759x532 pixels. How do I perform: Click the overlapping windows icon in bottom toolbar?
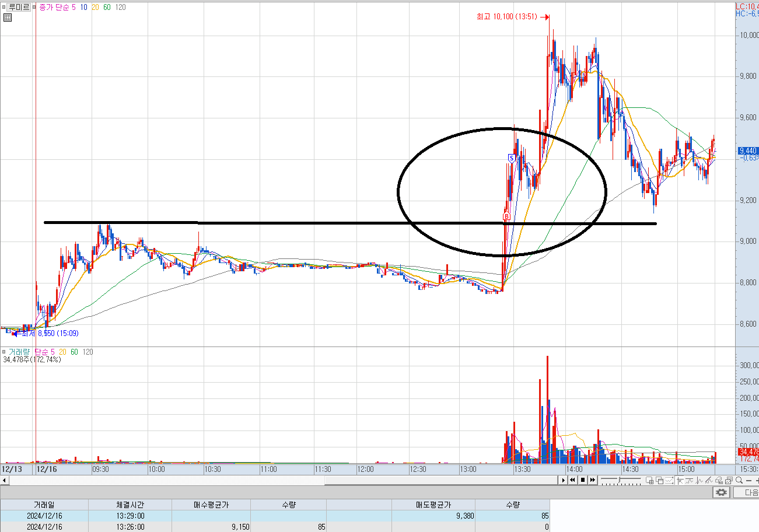click(x=660, y=480)
